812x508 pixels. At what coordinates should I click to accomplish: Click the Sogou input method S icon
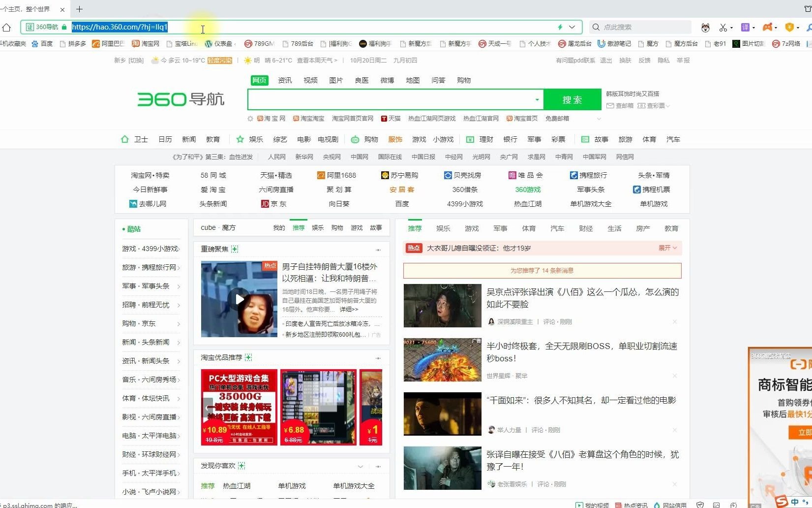[781, 502]
